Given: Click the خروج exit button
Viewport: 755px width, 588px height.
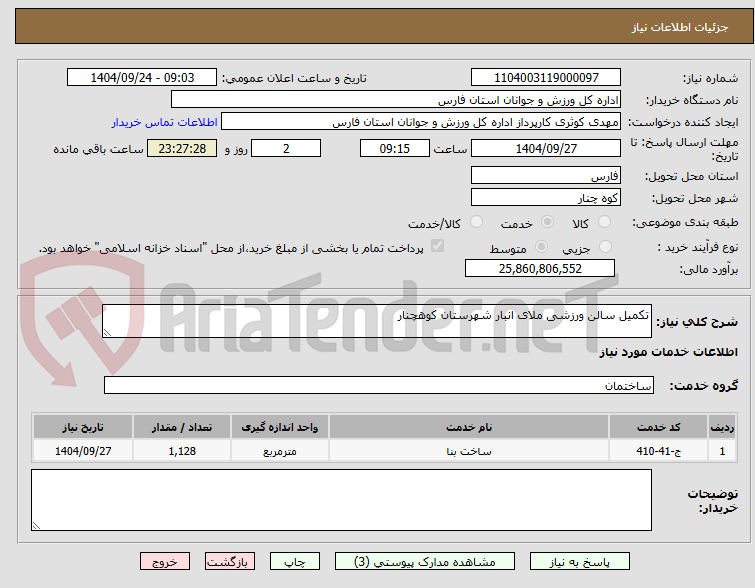Looking at the screenshot, I should pyautogui.click(x=165, y=562).
